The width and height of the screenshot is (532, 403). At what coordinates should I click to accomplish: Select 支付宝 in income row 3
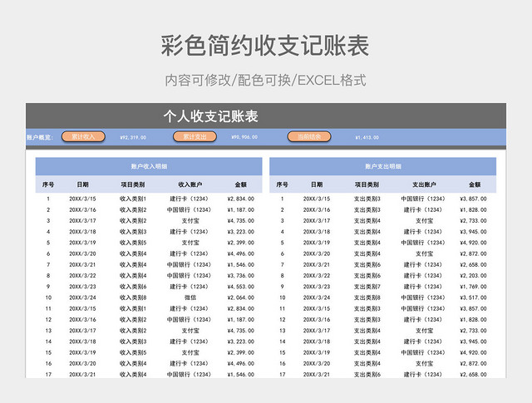(190, 221)
